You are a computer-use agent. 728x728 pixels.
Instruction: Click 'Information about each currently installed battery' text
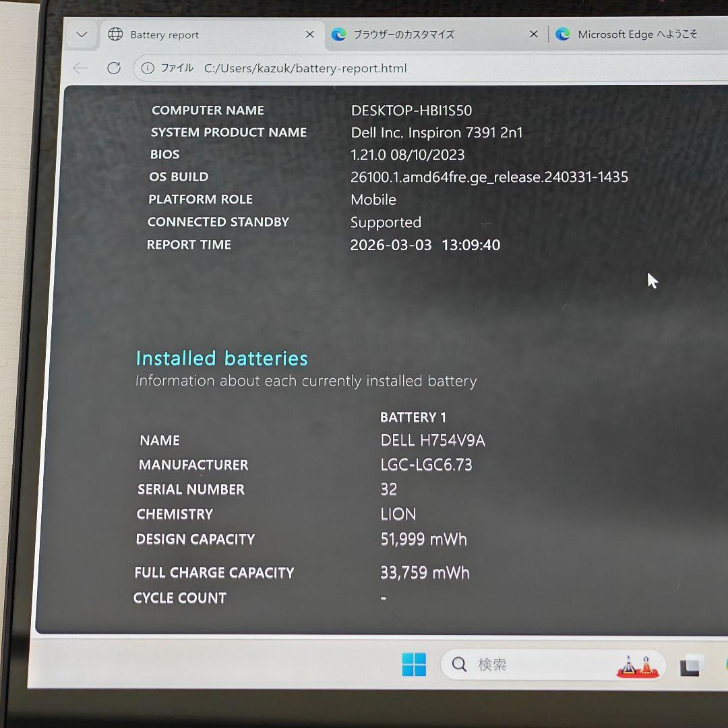(306, 381)
